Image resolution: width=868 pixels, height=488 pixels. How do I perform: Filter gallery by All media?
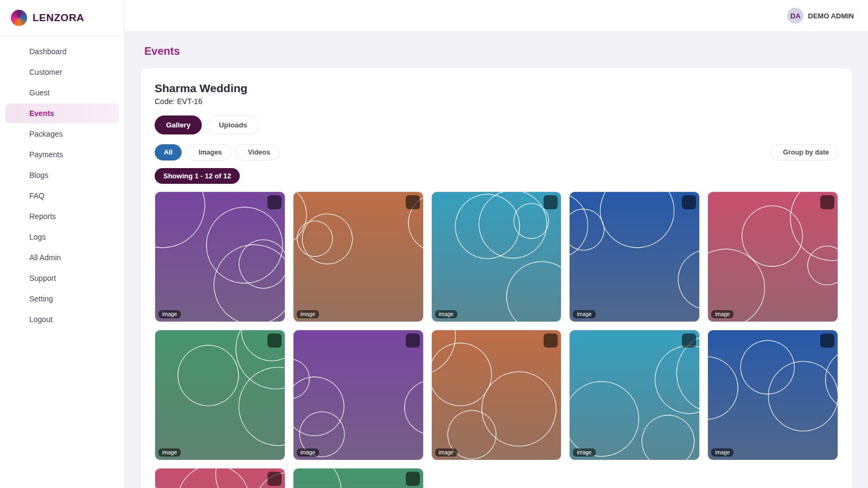pyautogui.click(x=168, y=152)
